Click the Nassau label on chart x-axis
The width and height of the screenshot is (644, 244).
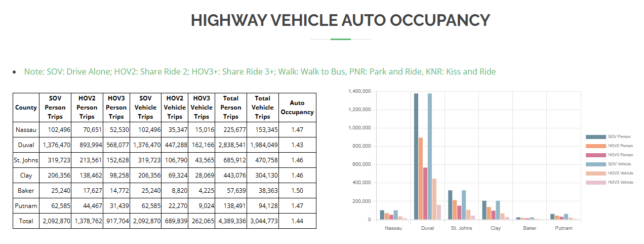click(393, 228)
